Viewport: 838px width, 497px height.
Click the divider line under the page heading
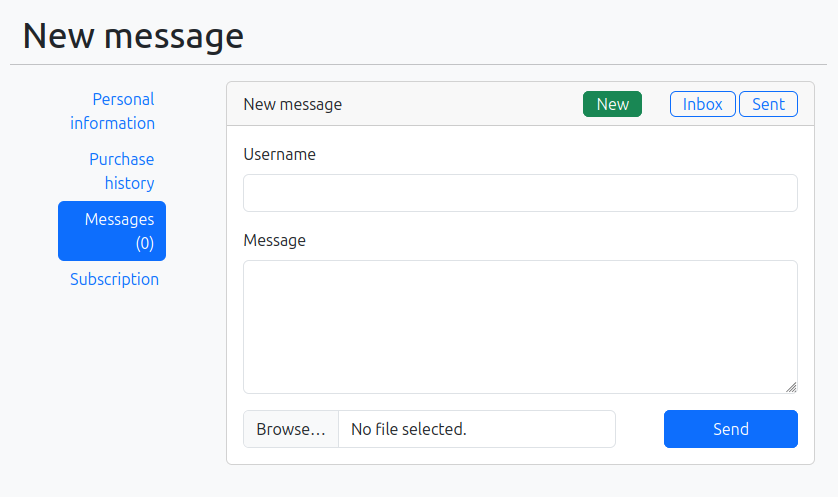(418, 65)
